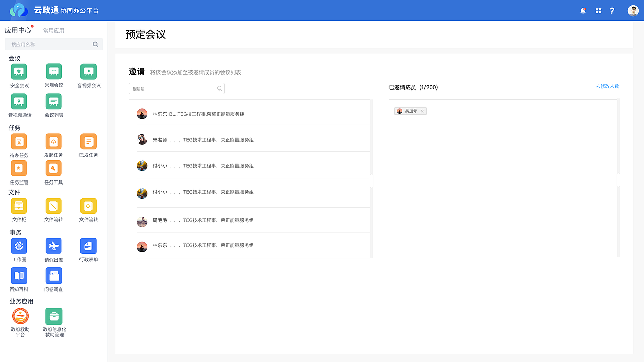Click the member list scrollbar handle
The height and width of the screenshot is (362, 644).
pos(372,181)
